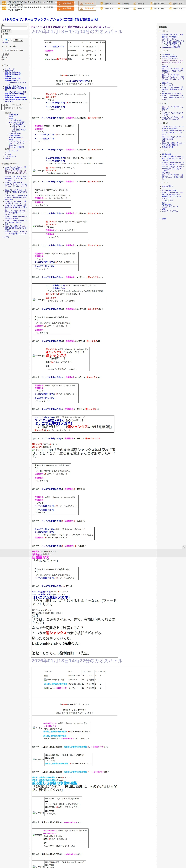186x868 pixels.
Task: Open 会議室 in the board list
Action: point(11,118)
